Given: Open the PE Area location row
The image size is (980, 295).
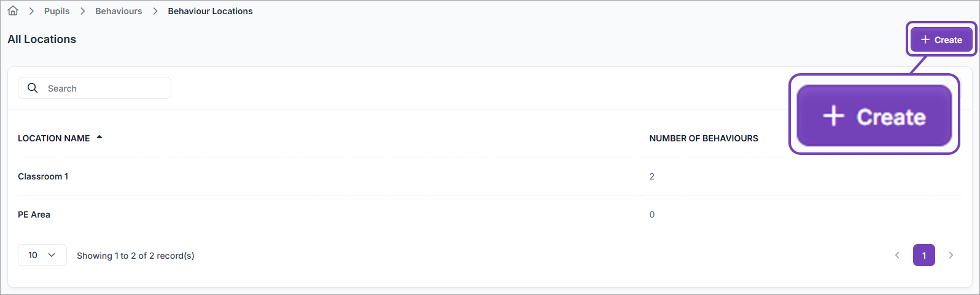Looking at the screenshot, I should [x=34, y=214].
